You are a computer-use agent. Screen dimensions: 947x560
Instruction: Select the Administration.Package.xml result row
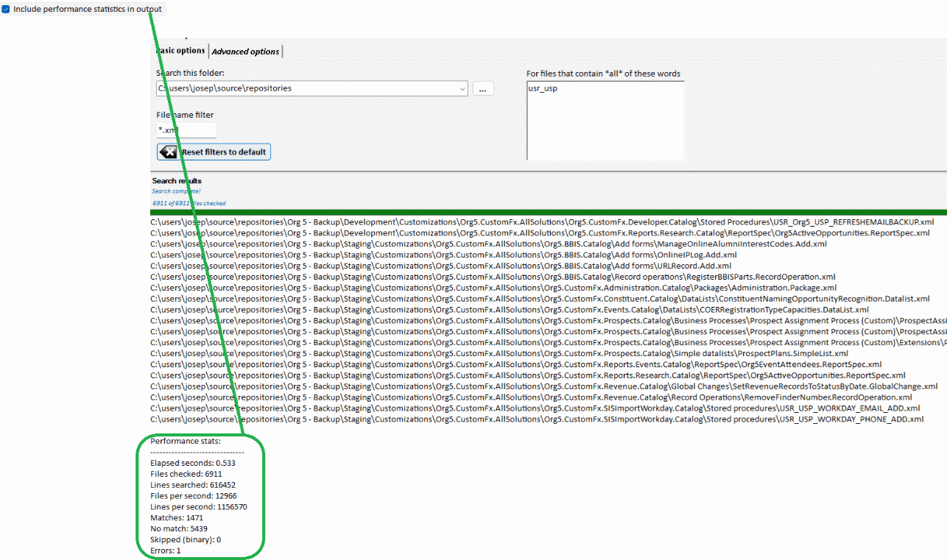pyautogui.click(x=493, y=288)
